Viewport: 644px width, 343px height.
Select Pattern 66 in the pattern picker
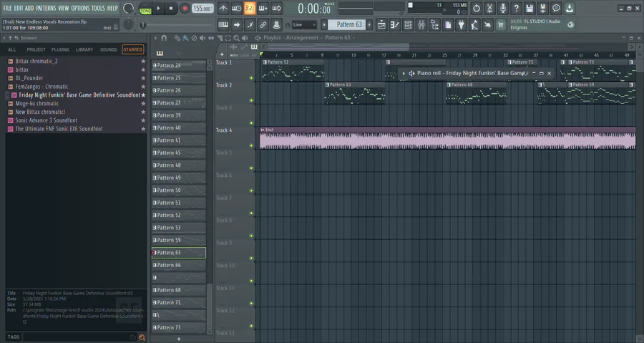[179, 266]
